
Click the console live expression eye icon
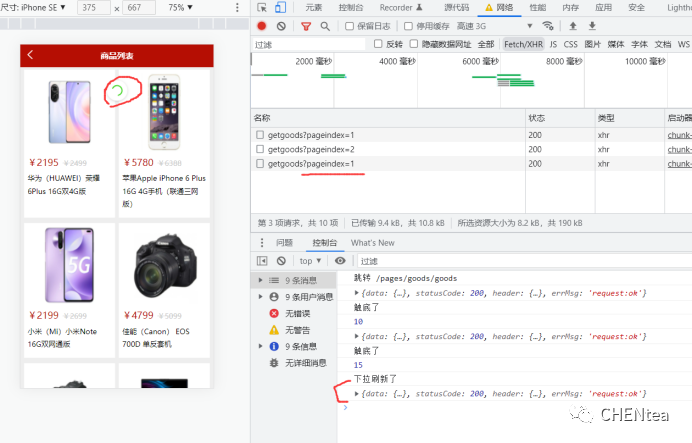click(x=340, y=261)
